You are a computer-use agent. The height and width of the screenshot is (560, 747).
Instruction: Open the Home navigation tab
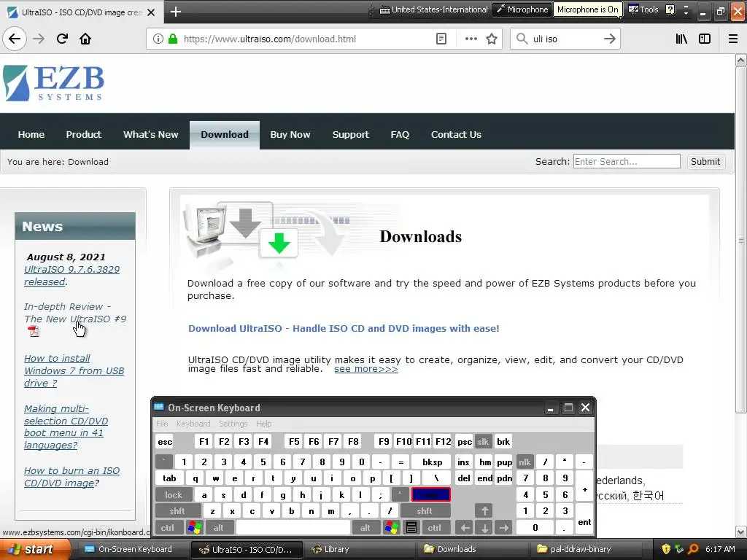31,135
